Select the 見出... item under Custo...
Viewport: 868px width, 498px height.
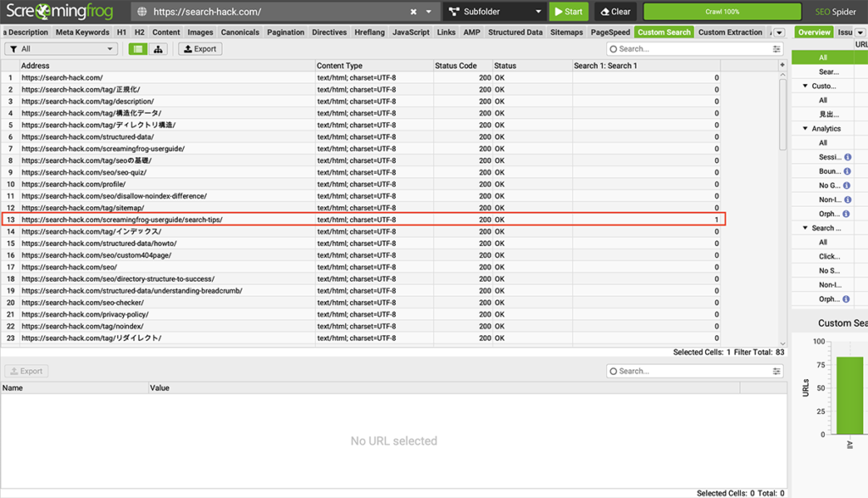[x=829, y=115]
